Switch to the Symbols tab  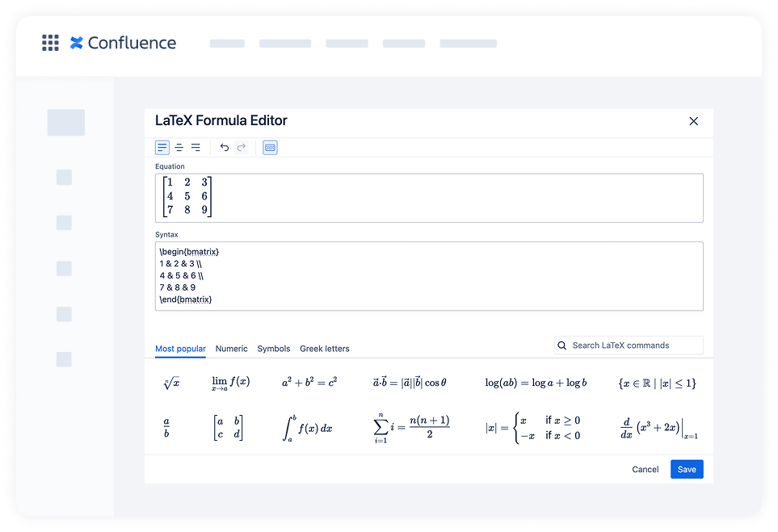(273, 349)
